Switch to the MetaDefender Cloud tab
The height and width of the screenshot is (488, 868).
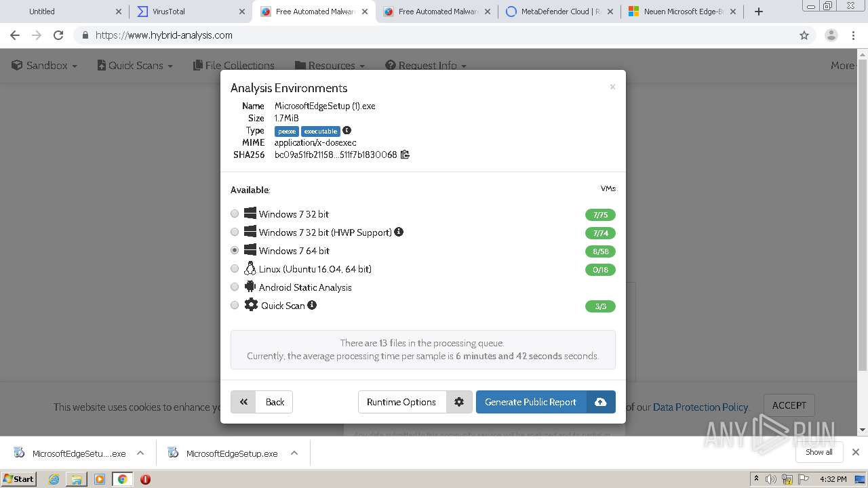coord(559,12)
